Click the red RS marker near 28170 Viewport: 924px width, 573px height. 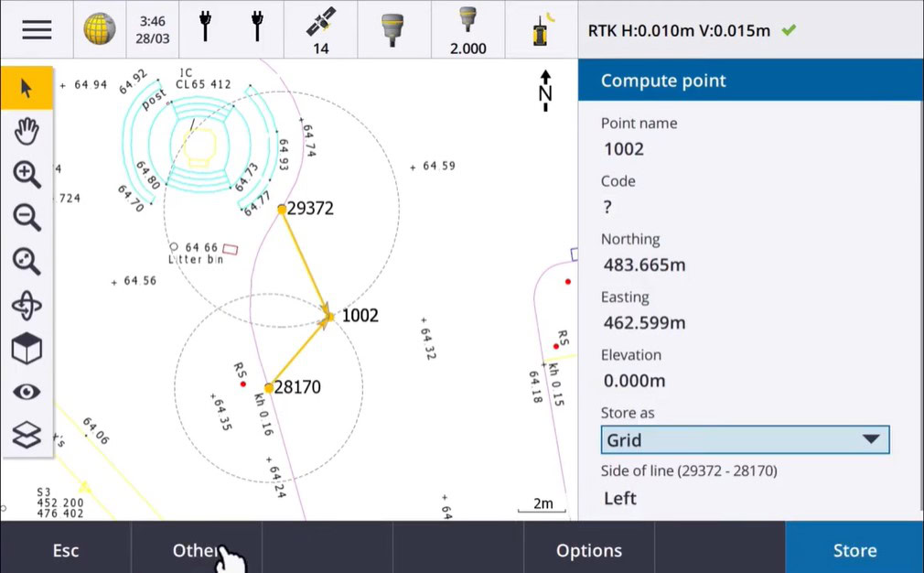[242, 384]
